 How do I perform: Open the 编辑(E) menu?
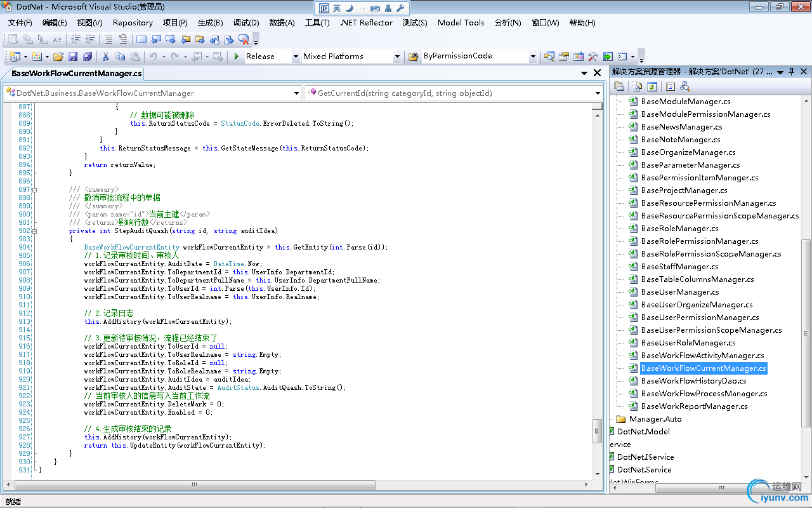(x=55, y=22)
